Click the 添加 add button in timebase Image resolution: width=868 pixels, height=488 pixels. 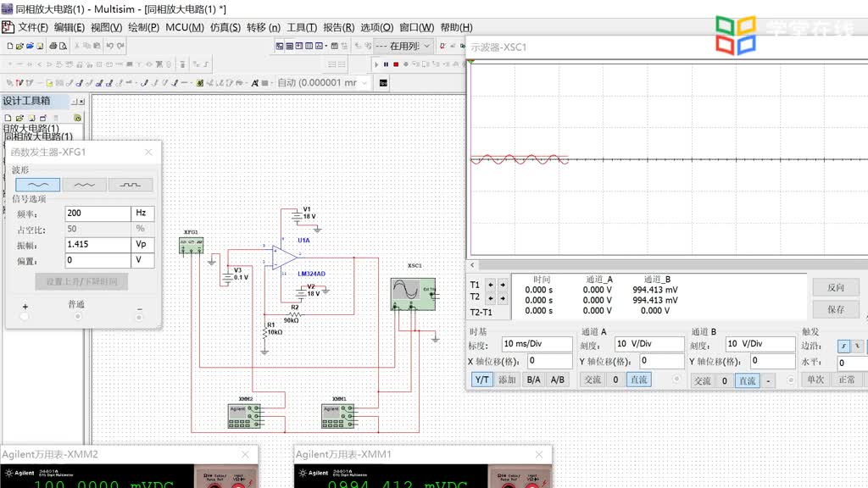coord(507,380)
